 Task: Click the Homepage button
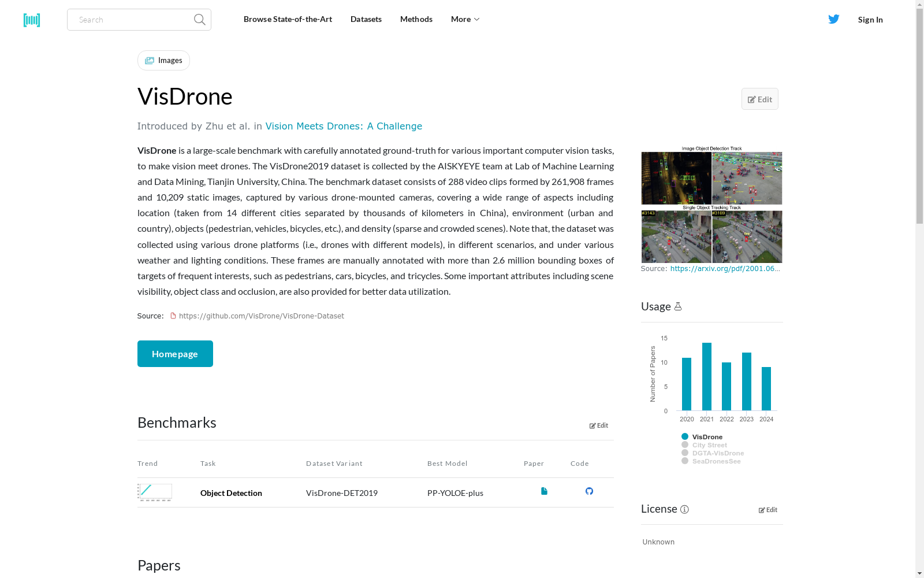coord(175,354)
